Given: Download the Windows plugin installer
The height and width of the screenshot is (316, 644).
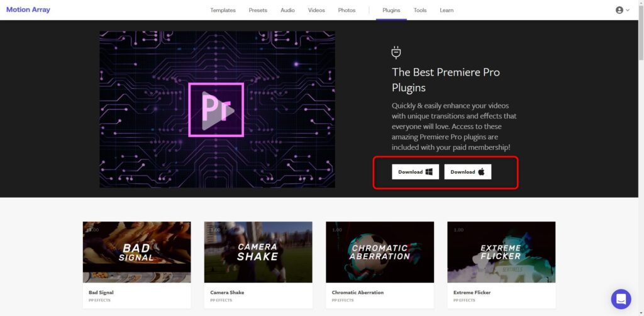Looking at the screenshot, I should pos(415,172).
